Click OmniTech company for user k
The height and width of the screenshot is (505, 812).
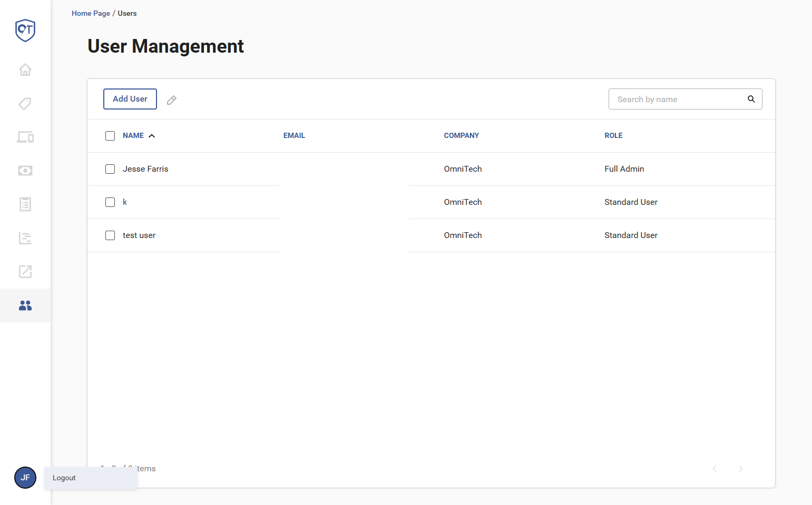pos(463,202)
